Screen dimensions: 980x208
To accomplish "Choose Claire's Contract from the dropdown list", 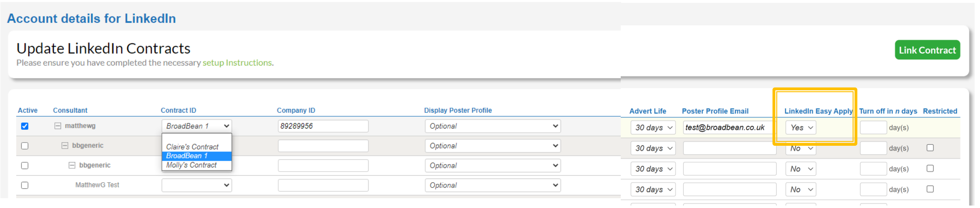I will pos(192,147).
